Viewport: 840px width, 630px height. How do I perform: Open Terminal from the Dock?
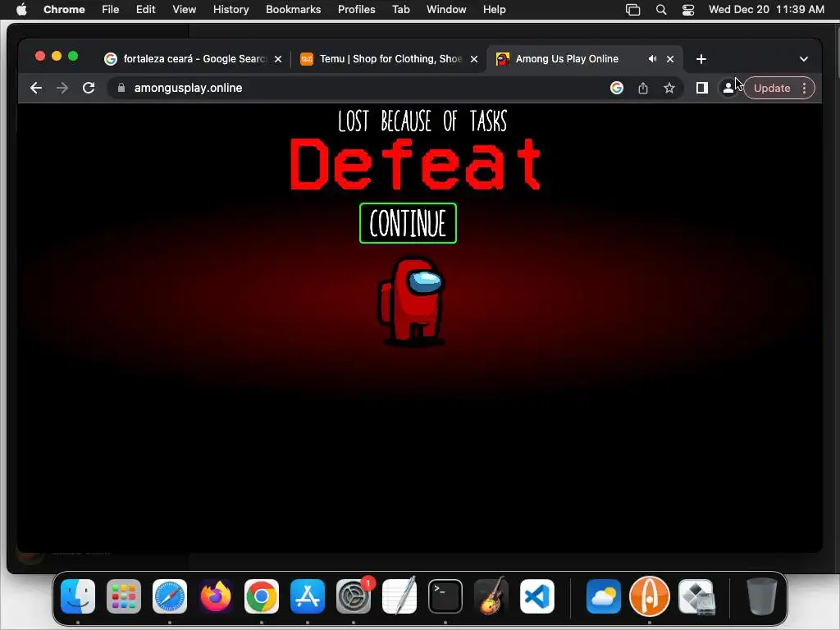coord(445,596)
